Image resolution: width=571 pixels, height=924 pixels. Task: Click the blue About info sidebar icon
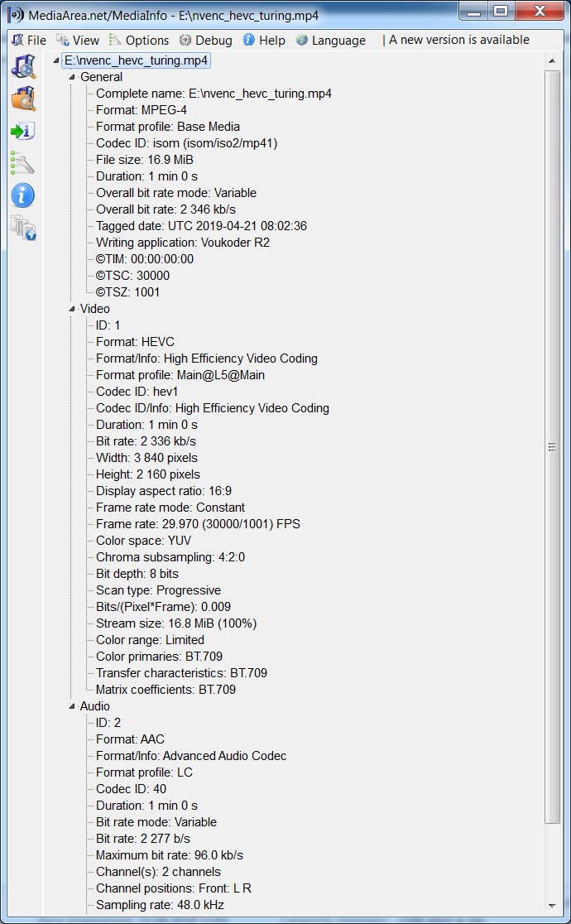pos(23,195)
